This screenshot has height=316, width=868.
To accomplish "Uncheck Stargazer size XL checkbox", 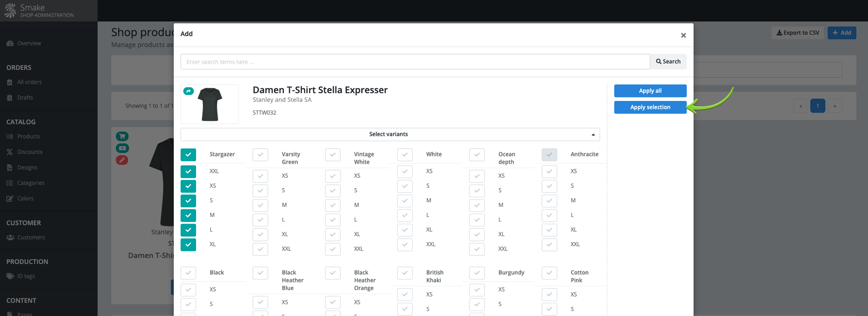I will (x=188, y=245).
